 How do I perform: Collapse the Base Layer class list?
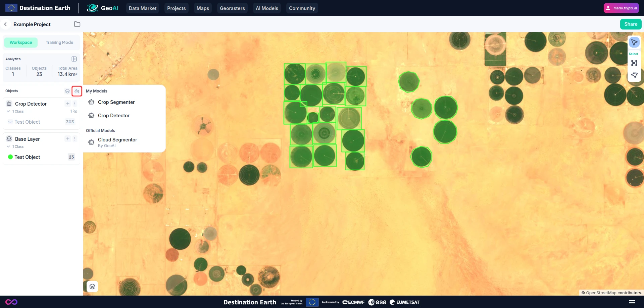coord(8,146)
